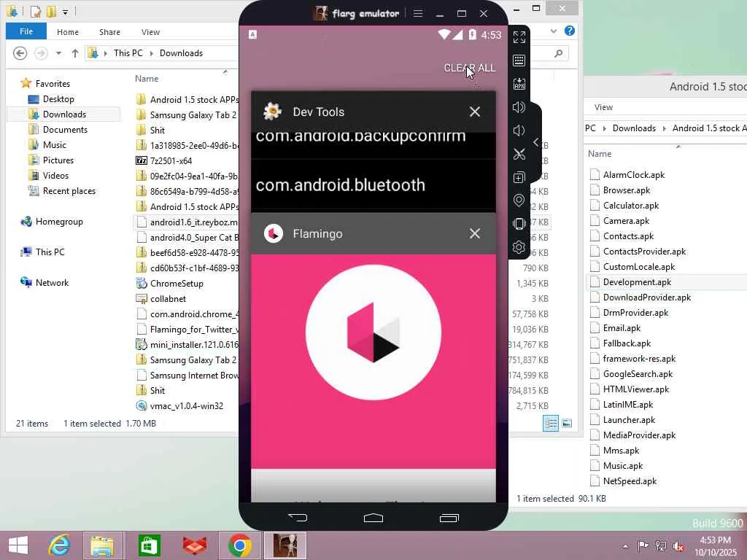This screenshot has height=560, width=747.
Task: Open the View ribbon tab in Downloads window
Action: [150, 32]
